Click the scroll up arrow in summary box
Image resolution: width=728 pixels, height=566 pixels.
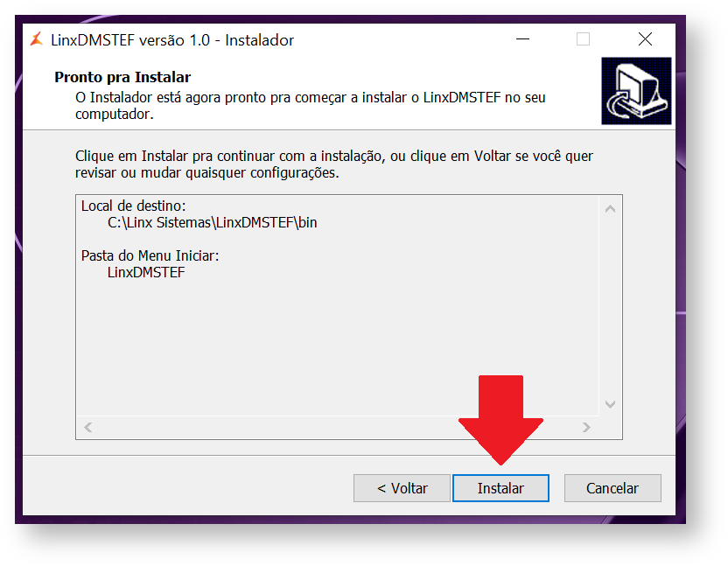pos(611,209)
